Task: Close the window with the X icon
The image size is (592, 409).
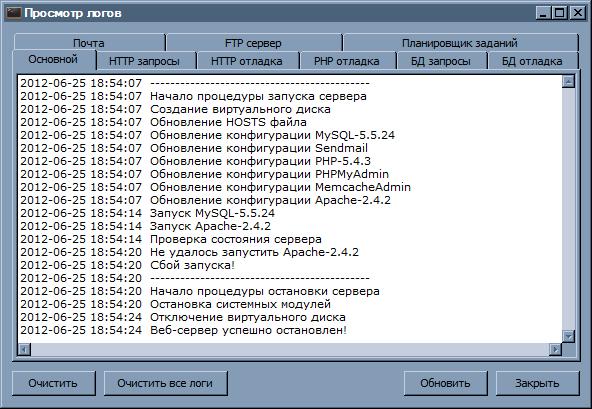Action: point(578,13)
